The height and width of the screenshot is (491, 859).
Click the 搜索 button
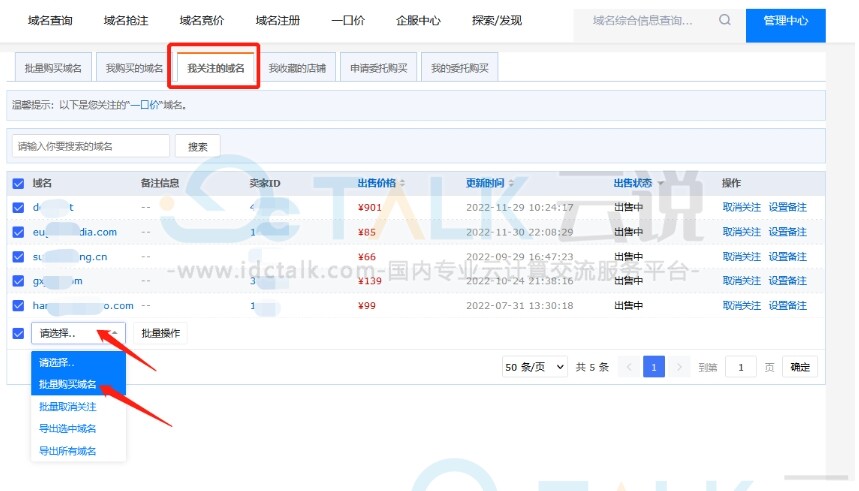point(197,146)
